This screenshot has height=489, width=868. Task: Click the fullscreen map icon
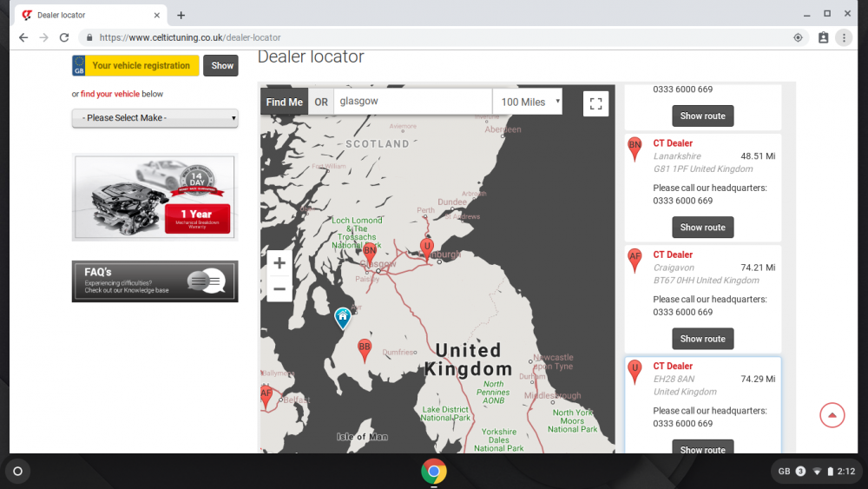(x=595, y=103)
